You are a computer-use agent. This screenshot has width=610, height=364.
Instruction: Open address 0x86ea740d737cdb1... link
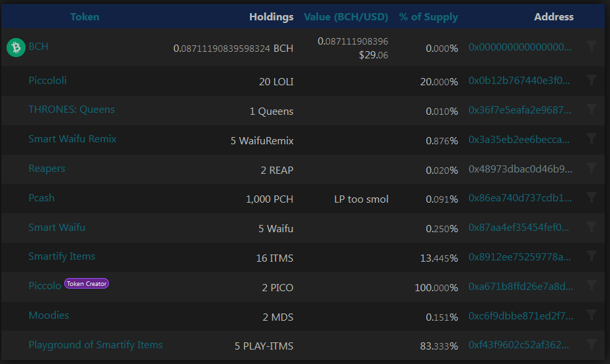(x=520, y=197)
